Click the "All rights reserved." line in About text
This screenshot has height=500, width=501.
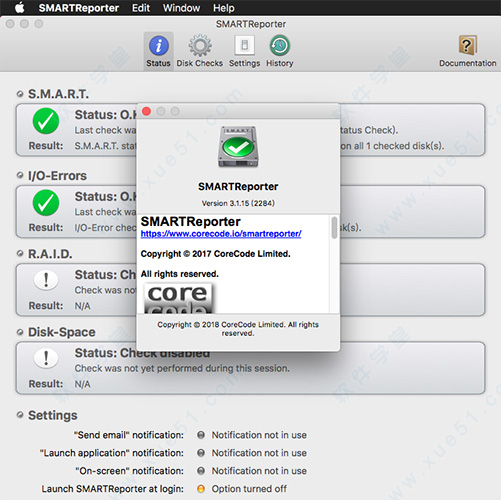[179, 274]
